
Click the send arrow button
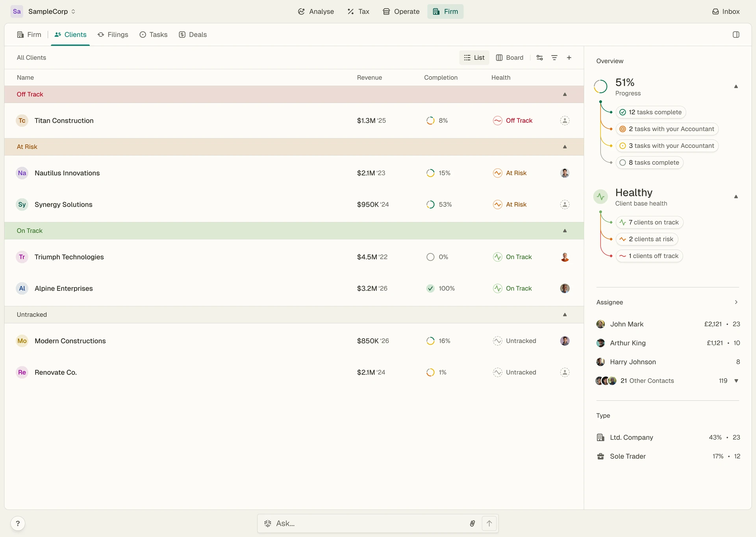pos(489,524)
